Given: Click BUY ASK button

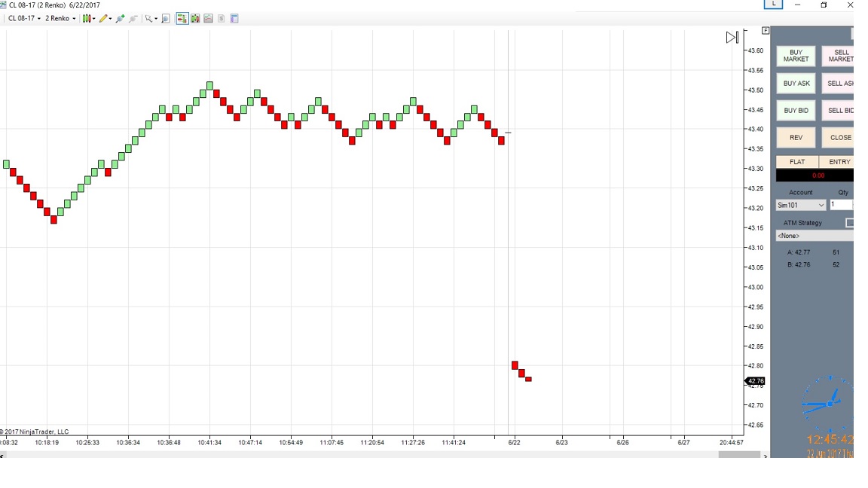Looking at the screenshot, I should pyautogui.click(x=796, y=83).
